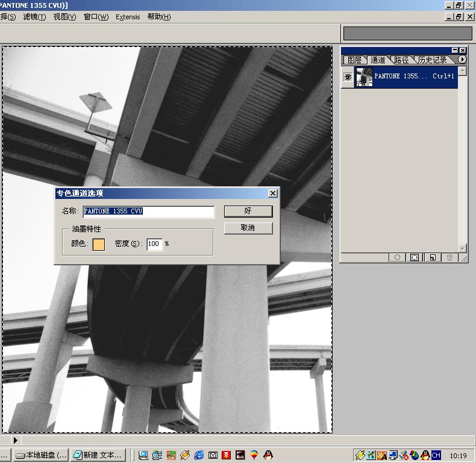Collapse the Channels palette with minimize box
Viewport: 476px width, 463px height.
click(455, 50)
